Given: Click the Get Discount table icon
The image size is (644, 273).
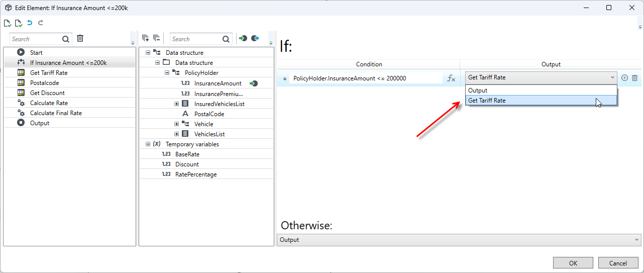Looking at the screenshot, I should pos(21,93).
